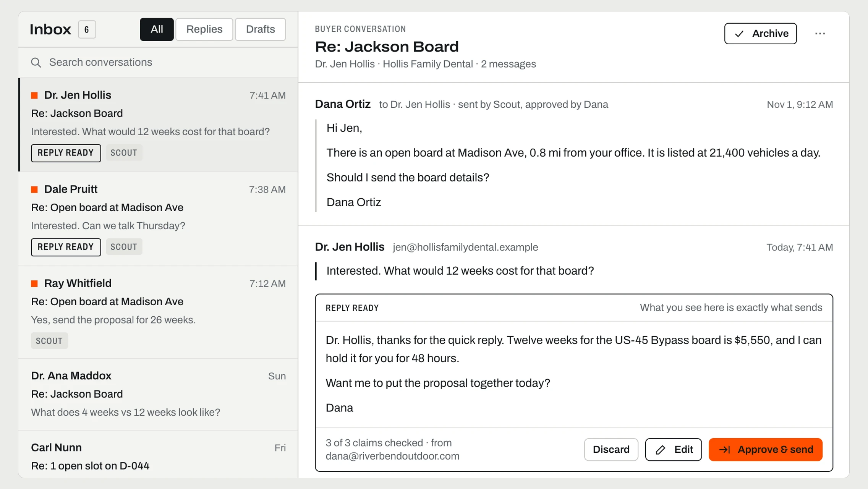Click the Search conversations field
The height and width of the screenshot is (489, 868).
tap(158, 62)
